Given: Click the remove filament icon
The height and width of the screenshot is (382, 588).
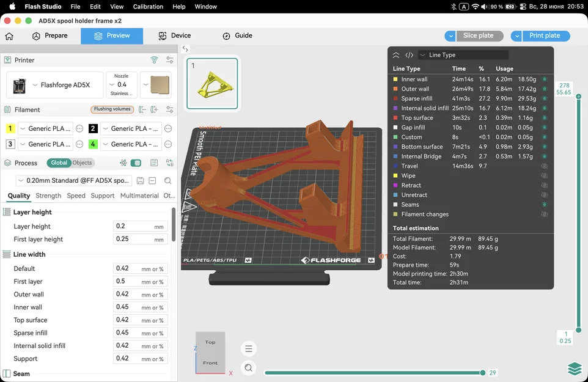Looking at the screenshot, I should pos(142,109).
